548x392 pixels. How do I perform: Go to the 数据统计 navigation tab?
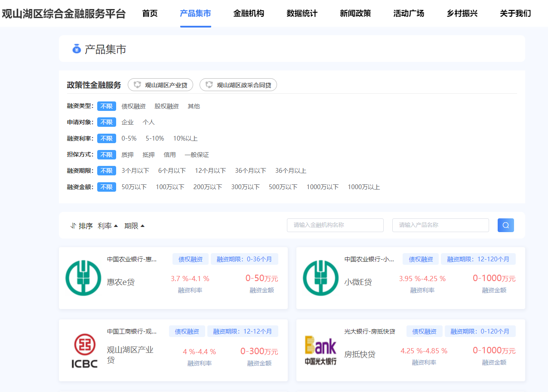click(302, 13)
